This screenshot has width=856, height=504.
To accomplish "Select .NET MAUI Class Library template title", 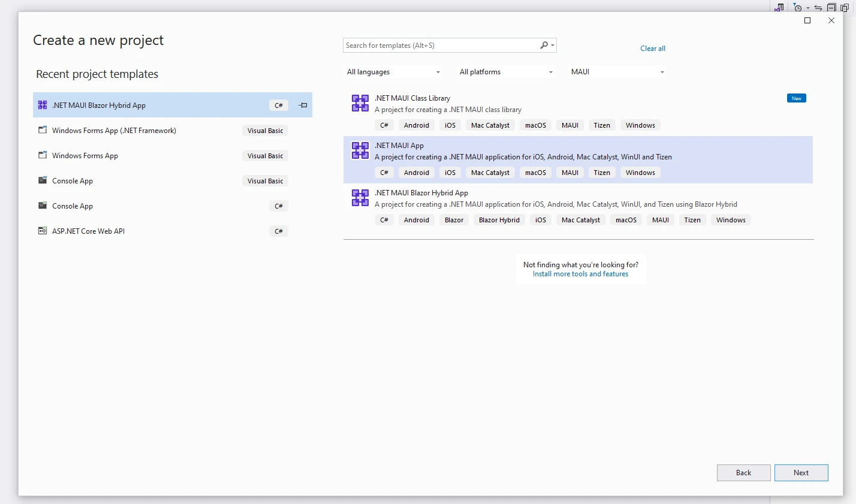I will (x=412, y=98).
